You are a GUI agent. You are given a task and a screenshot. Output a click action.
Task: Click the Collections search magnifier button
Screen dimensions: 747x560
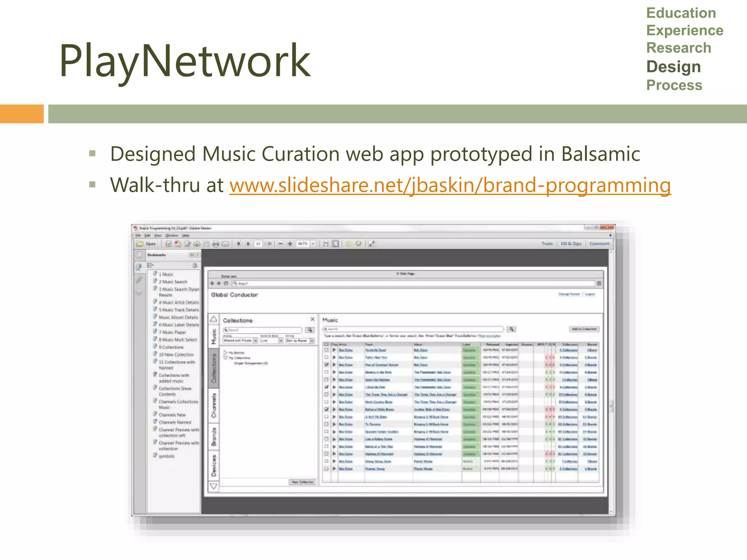310,330
